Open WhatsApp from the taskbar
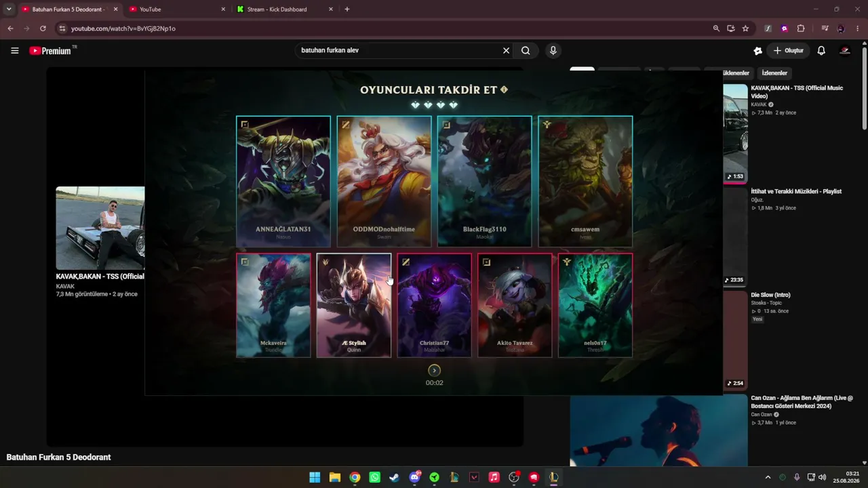Image resolution: width=868 pixels, height=488 pixels. 374,477
